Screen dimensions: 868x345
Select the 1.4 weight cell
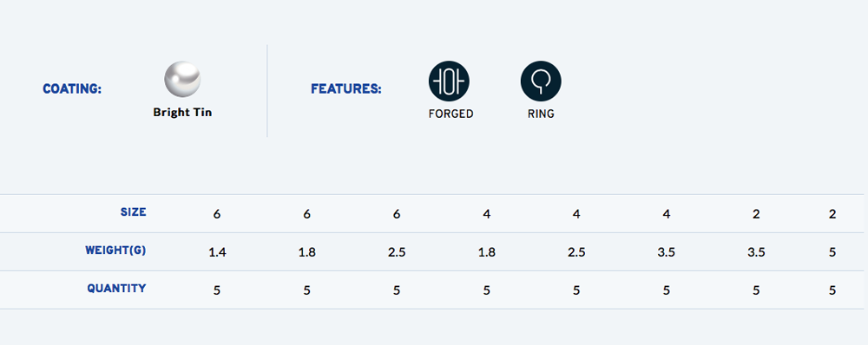(x=217, y=252)
